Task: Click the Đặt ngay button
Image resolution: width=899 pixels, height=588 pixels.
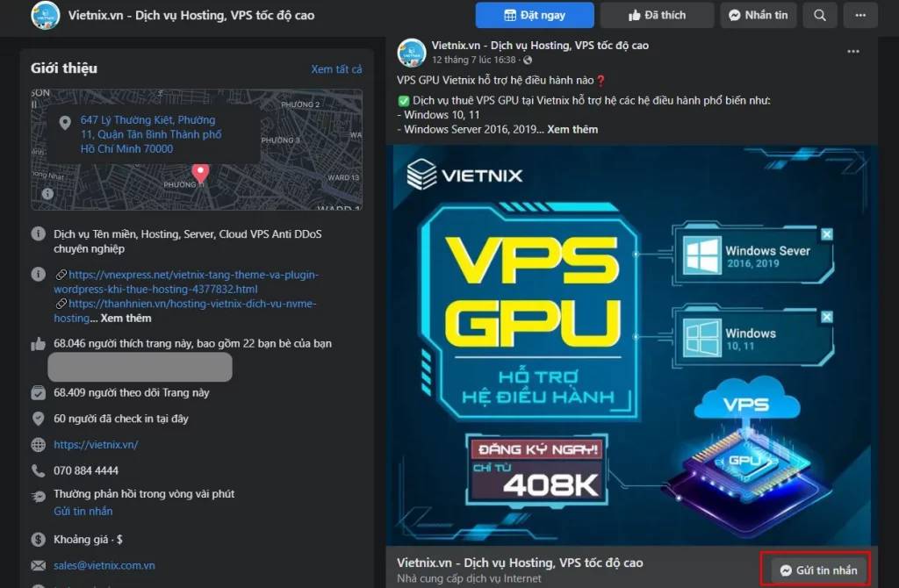Action: point(535,16)
